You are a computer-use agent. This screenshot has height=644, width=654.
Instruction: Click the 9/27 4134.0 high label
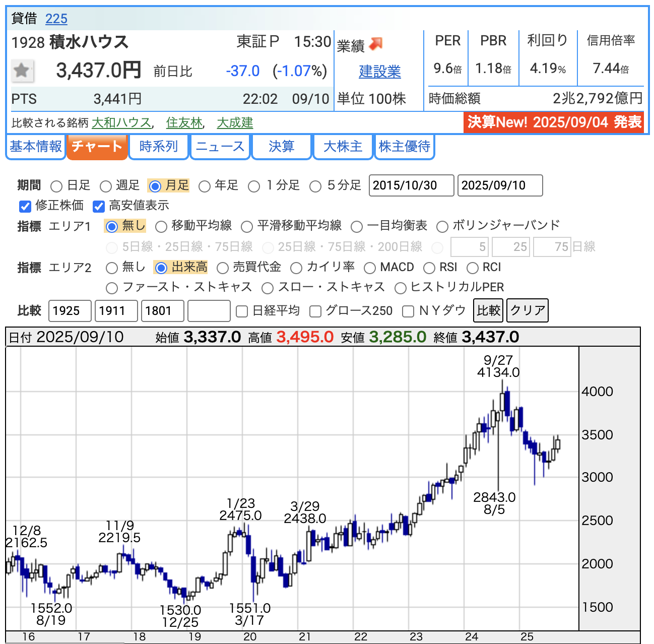point(498,366)
